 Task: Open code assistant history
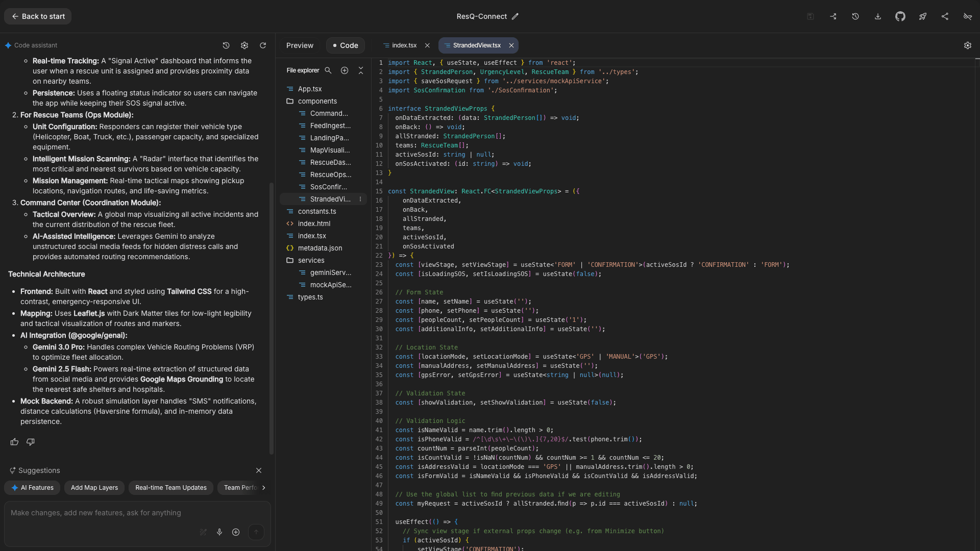click(226, 45)
